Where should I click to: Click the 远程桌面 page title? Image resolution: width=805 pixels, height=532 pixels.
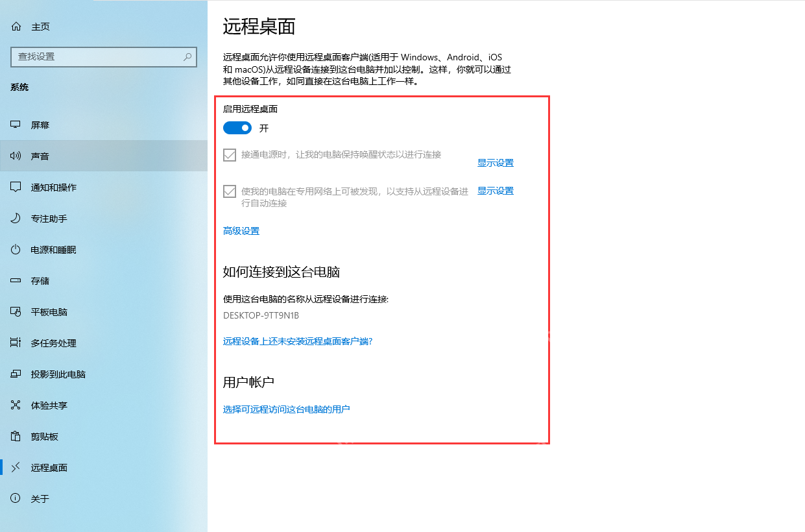coord(259,26)
